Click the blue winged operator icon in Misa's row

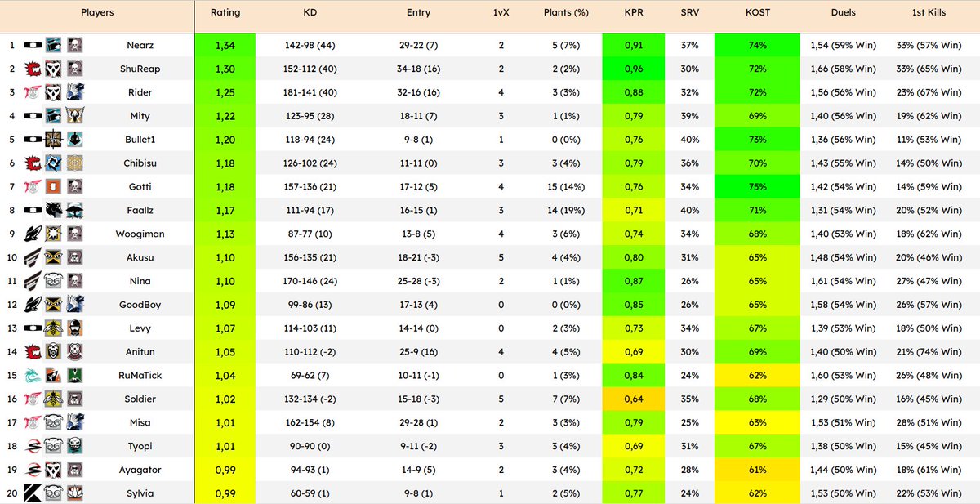click(74, 422)
